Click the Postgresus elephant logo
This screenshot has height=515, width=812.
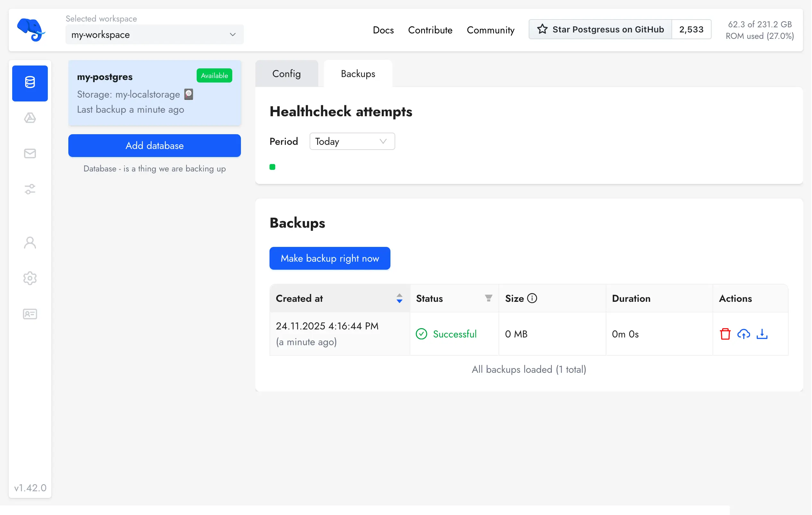[x=32, y=30]
